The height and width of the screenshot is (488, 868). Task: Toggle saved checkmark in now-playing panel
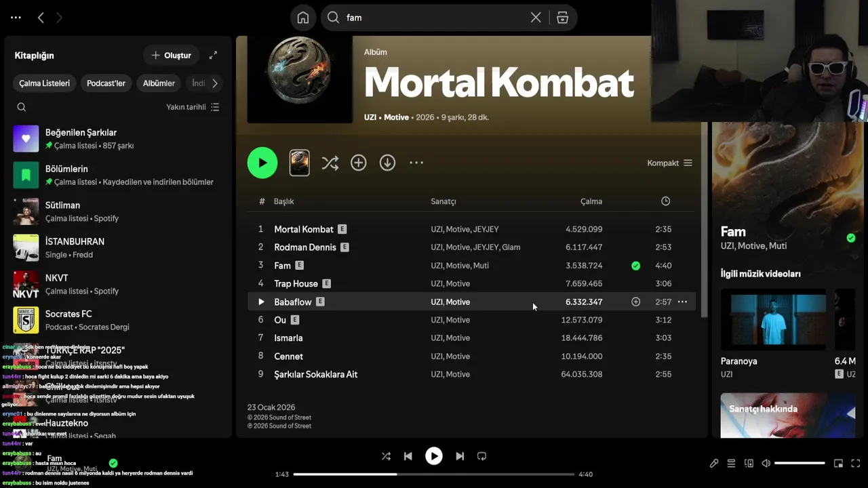(x=850, y=238)
